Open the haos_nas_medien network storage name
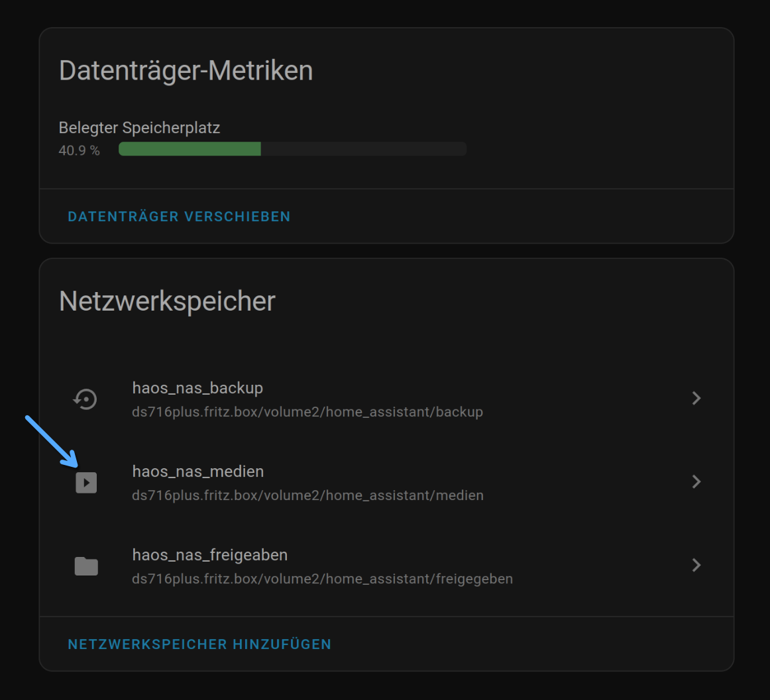The width and height of the screenshot is (770, 700). (198, 472)
